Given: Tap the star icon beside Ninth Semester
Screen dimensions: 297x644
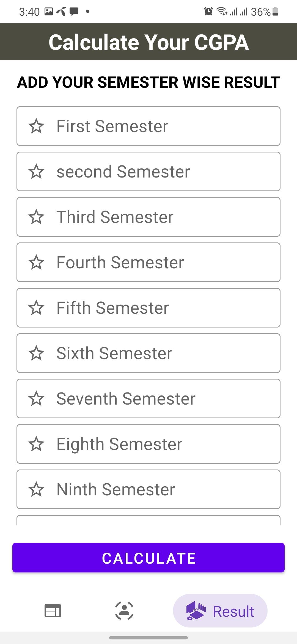Looking at the screenshot, I should 36,489.
